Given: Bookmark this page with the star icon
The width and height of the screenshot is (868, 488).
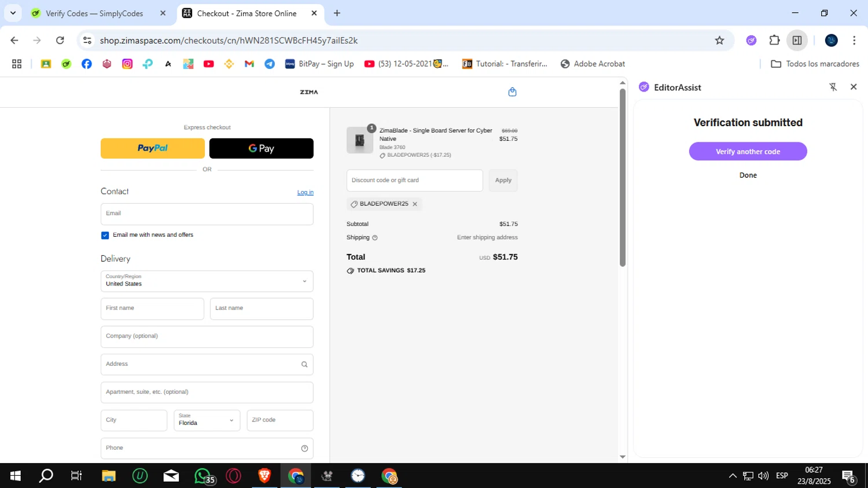Looking at the screenshot, I should tap(719, 41).
